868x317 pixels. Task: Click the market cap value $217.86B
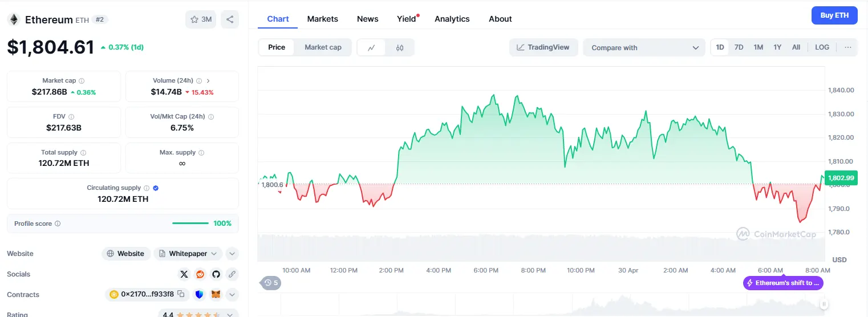tap(50, 92)
